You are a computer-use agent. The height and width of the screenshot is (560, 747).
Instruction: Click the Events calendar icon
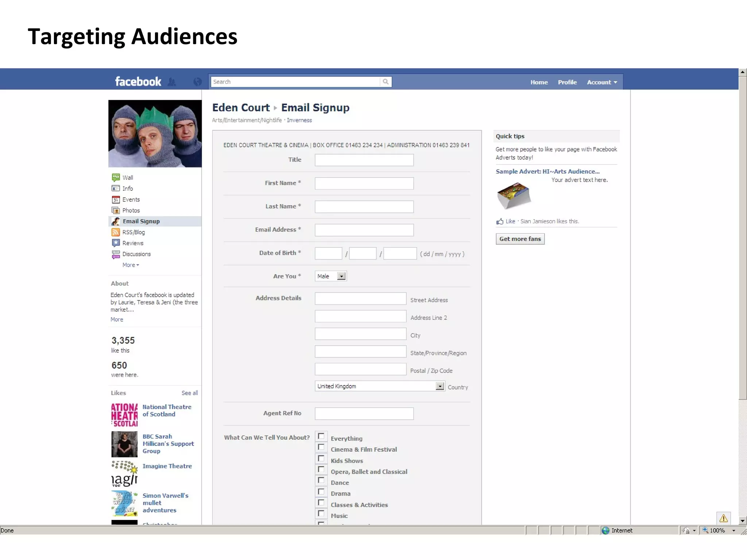116,199
